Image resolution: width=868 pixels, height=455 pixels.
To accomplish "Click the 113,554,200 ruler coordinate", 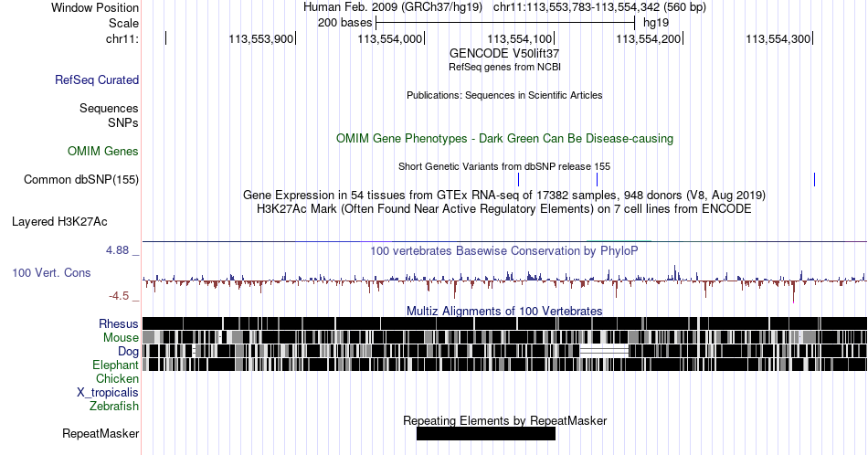I will click(648, 38).
